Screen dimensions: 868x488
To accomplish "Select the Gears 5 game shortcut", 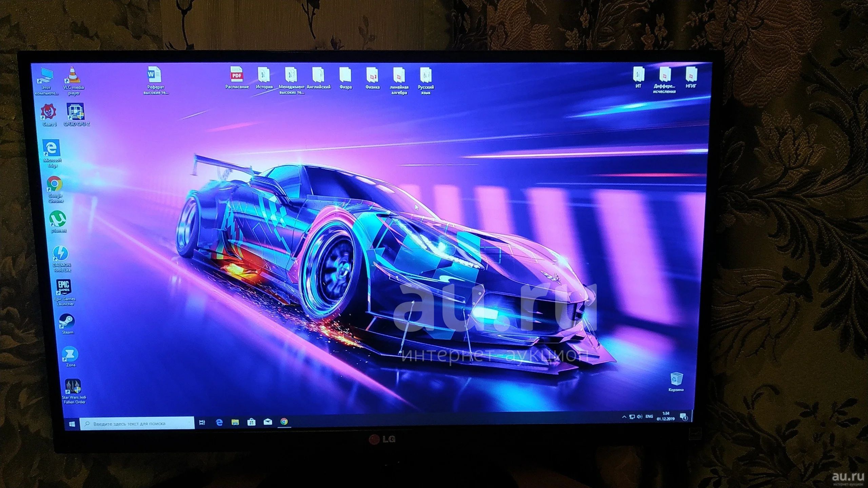I will coord(50,115).
